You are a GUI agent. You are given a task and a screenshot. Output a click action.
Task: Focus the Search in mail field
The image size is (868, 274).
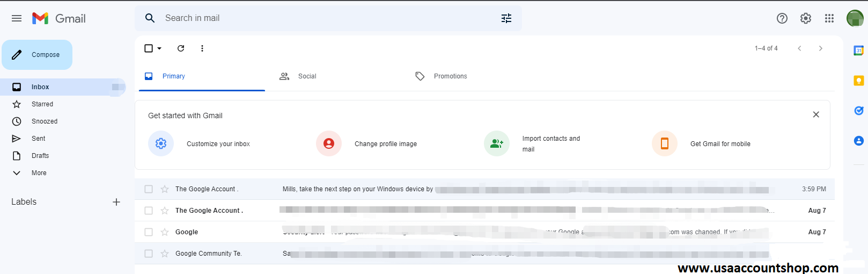[x=328, y=18]
